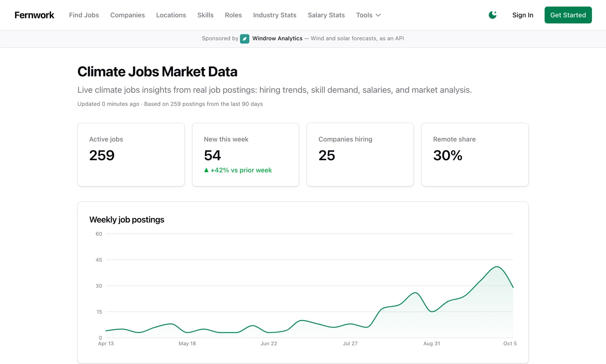
Task: Click the Weekly job postings chart title
Action: coord(127,220)
